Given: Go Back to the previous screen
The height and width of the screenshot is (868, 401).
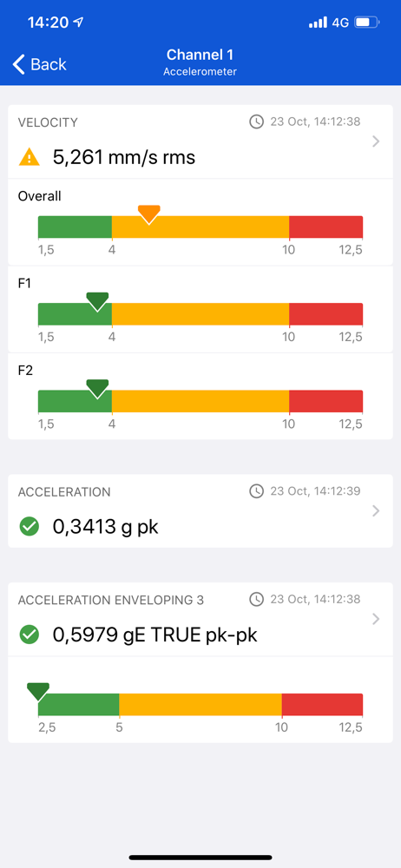Looking at the screenshot, I should click(x=39, y=64).
